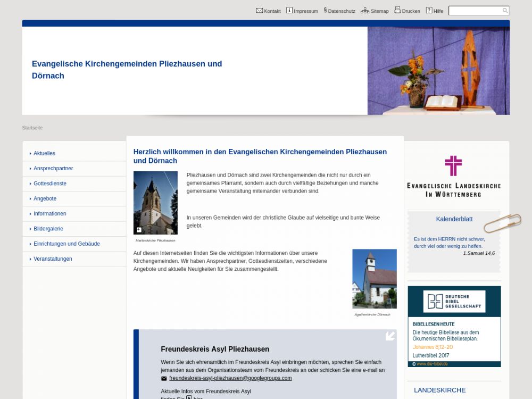Image resolution: width=532 pixels, height=399 pixels.
Task: Open Impressum via the info icon
Action: coord(289,10)
